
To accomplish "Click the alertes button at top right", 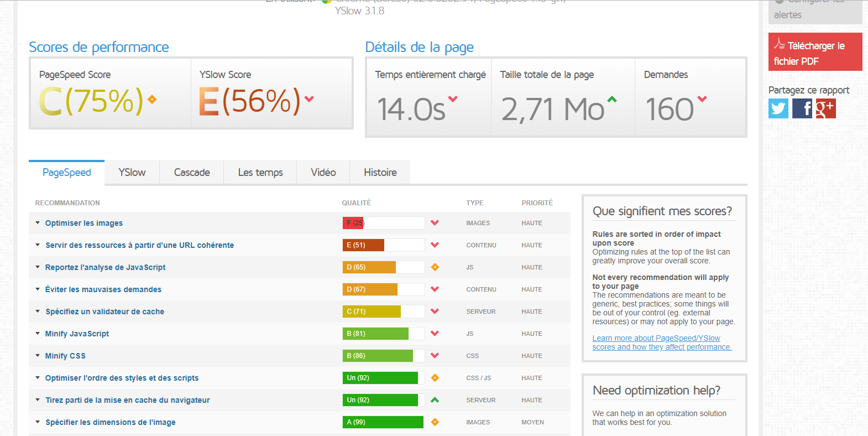I will [x=815, y=11].
